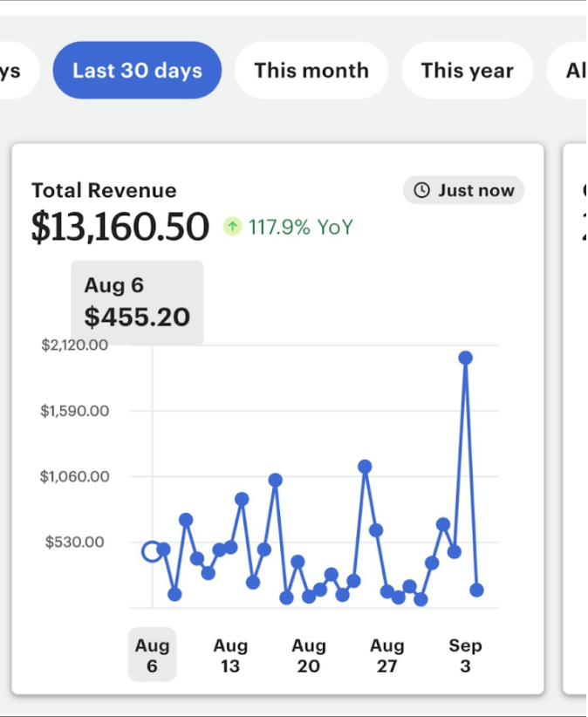588x717 pixels.
Task: Click the tooltip showing $455.20 for Aug 6
Action: coord(137,302)
